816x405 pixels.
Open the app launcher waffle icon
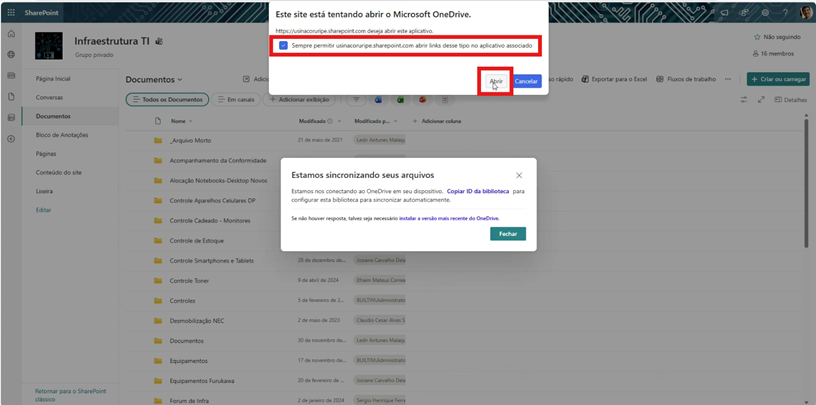pos(11,12)
